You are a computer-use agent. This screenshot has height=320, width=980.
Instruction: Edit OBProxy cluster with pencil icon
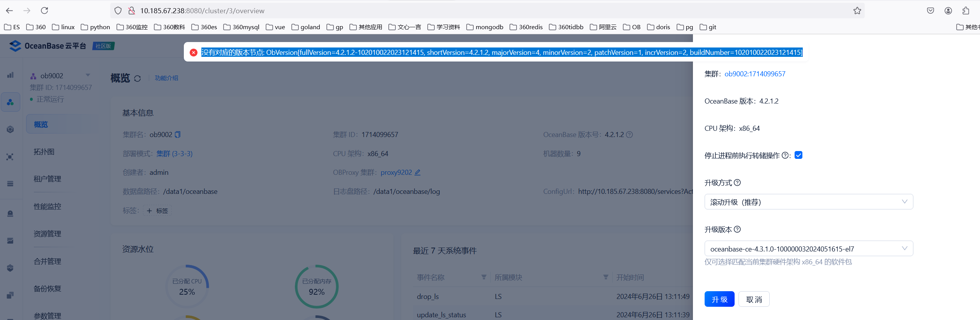pyautogui.click(x=418, y=172)
